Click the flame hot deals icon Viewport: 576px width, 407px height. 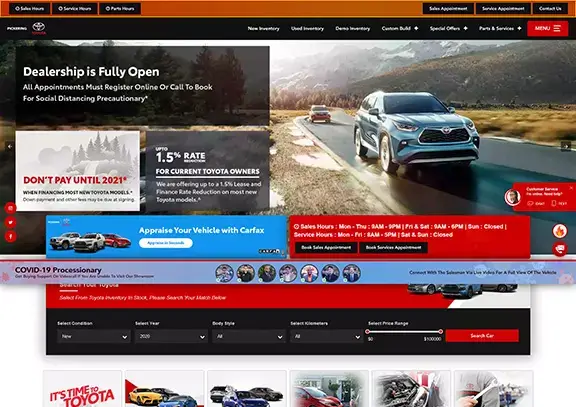pos(560,231)
